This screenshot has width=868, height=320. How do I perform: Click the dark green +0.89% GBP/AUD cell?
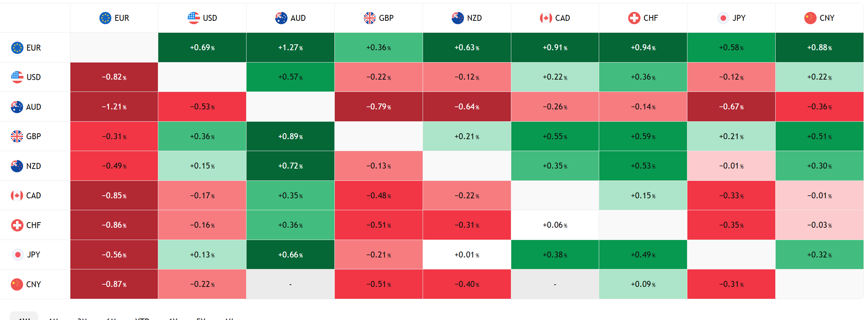pos(290,136)
